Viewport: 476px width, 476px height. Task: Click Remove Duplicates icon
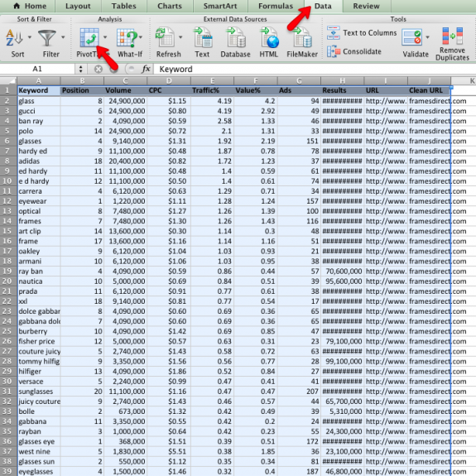coord(452,36)
